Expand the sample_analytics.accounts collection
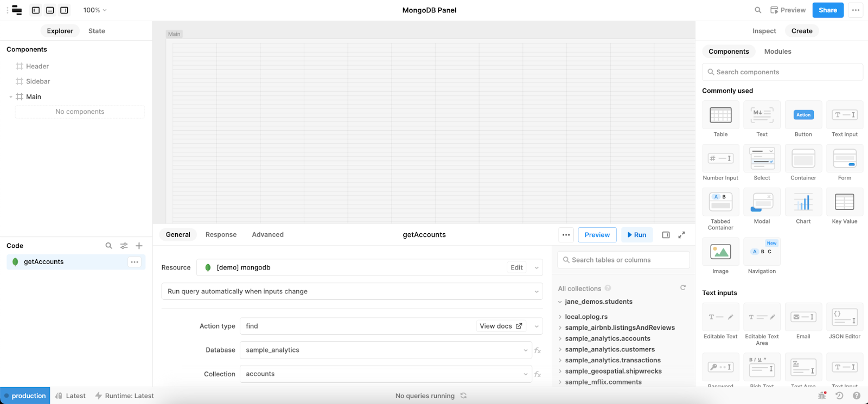 pyautogui.click(x=560, y=338)
